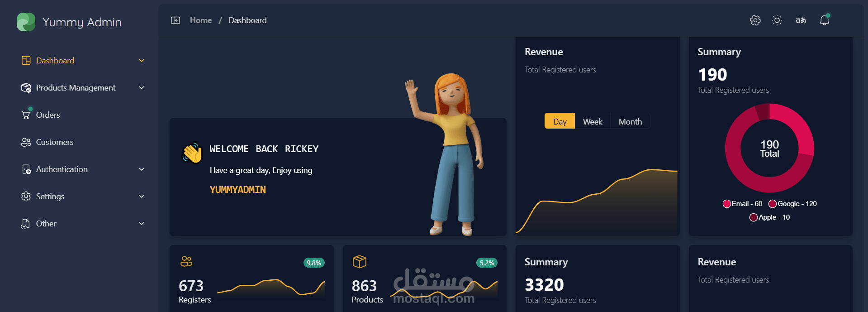
Task: Open the language translation selector icon
Action: click(801, 20)
